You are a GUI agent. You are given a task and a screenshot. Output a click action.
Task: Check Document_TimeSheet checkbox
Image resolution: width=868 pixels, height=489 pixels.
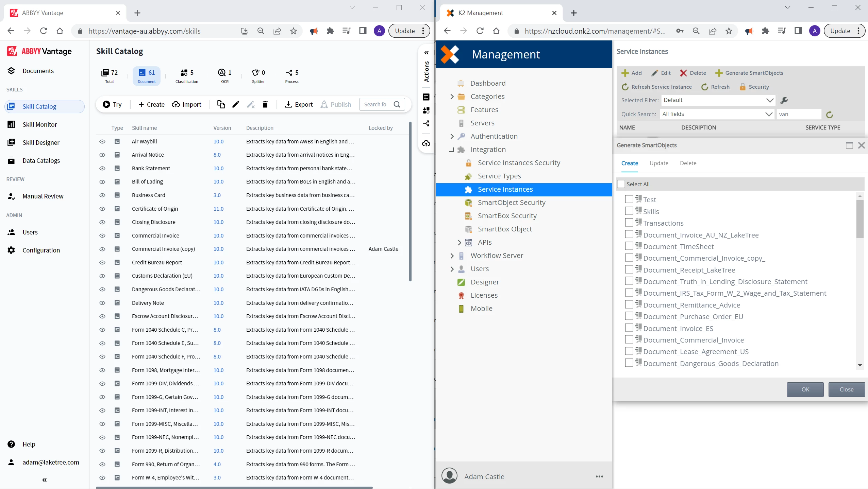[629, 246]
